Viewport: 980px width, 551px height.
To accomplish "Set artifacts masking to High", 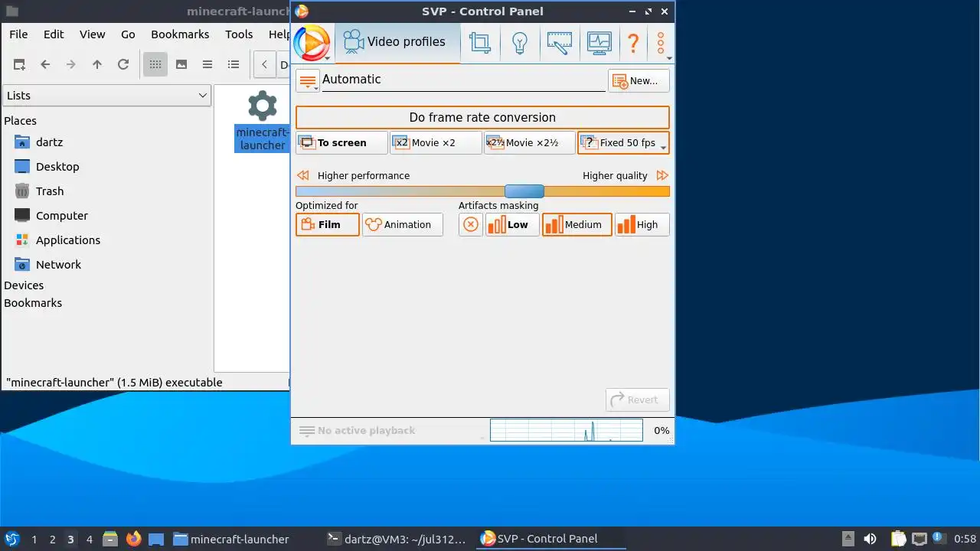I will (642, 224).
